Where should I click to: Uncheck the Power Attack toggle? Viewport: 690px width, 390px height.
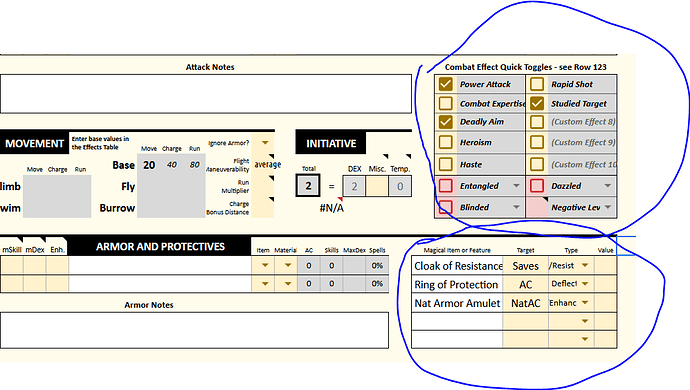click(445, 84)
